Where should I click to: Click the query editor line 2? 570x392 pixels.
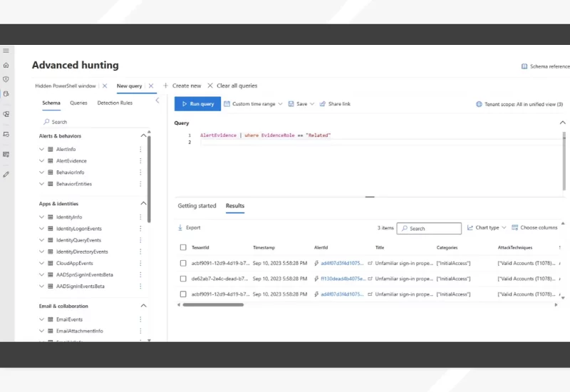(380, 142)
